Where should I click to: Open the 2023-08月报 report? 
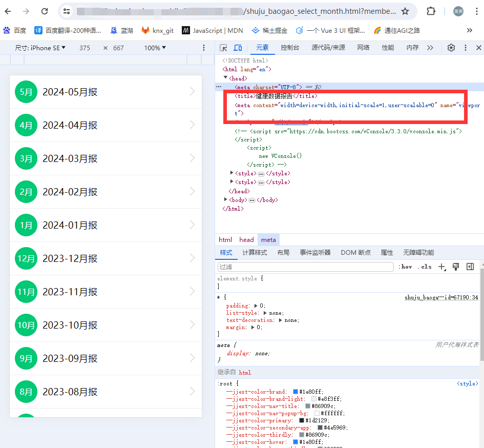point(106,392)
